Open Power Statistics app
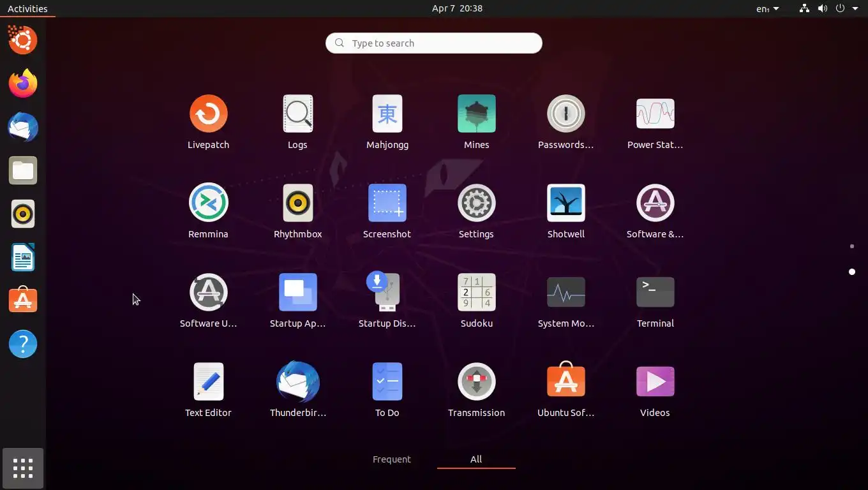The height and width of the screenshot is (490, 868). click(655, 122)
